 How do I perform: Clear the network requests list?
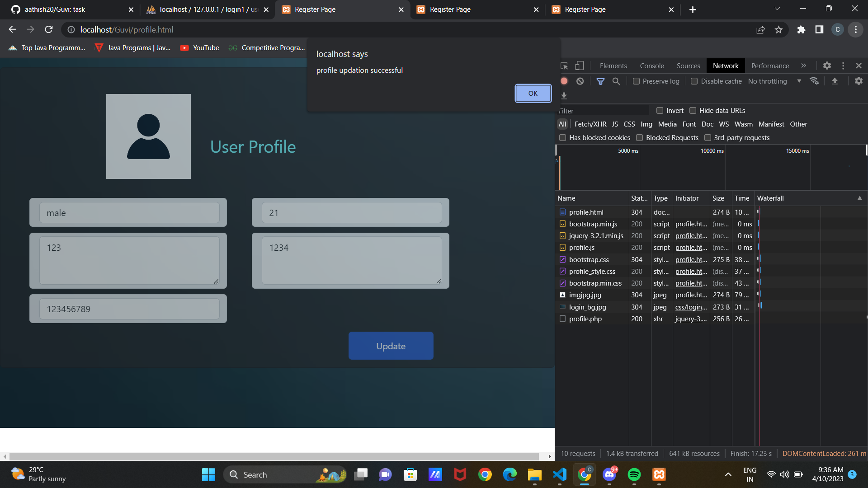tap(580, 81)
